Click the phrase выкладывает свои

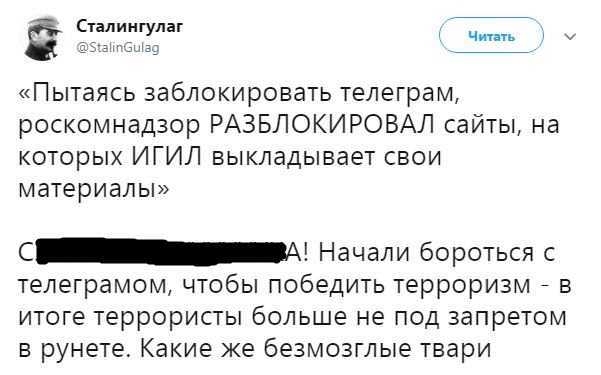(x=326, y=157)
